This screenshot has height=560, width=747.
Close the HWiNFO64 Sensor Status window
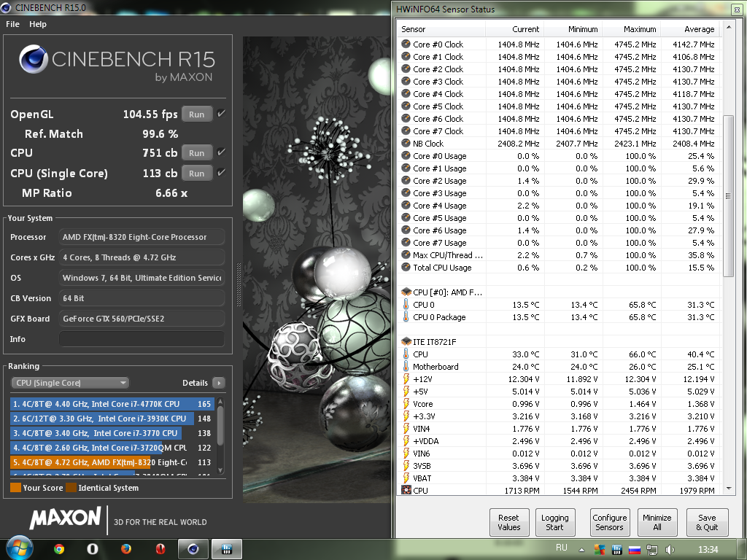tap(737, 9)
